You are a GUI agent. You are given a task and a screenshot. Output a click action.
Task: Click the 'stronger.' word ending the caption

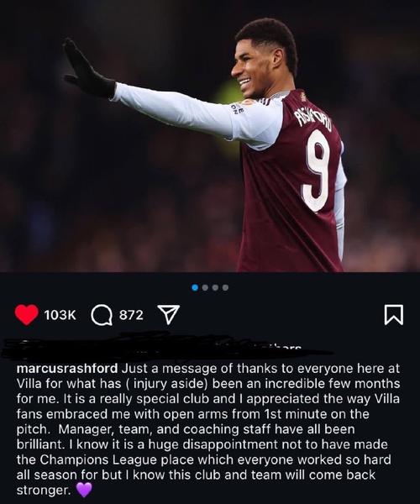point(44,491)
